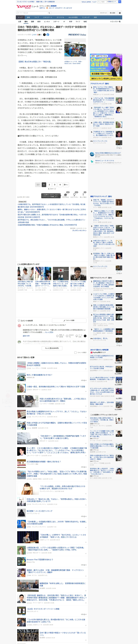Share the article on X
The width and height of the screenshot is (138, 644).
coord(44,35)
